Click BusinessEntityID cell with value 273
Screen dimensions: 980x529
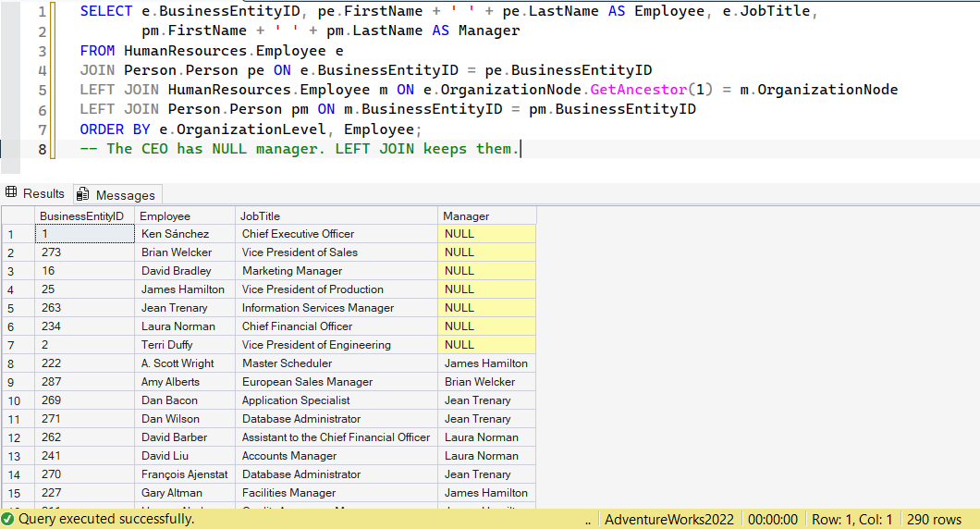[x=84, y=252]
